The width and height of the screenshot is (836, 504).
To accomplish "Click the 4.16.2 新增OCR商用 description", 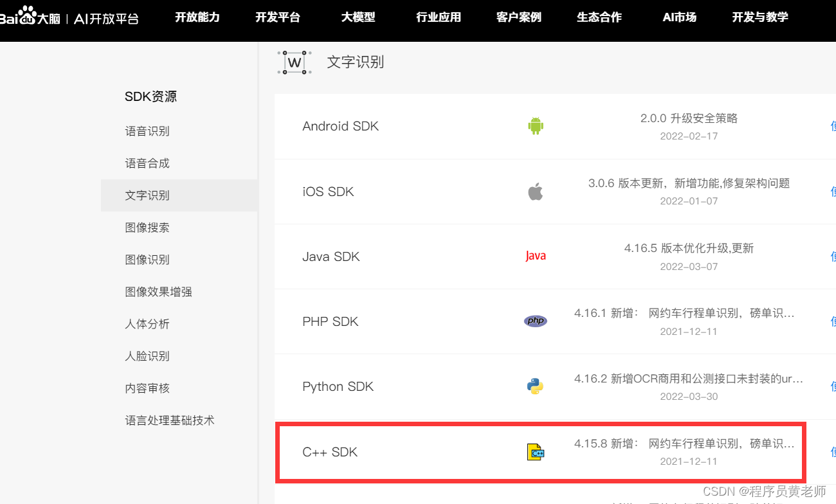I will (x=689, y=379).
